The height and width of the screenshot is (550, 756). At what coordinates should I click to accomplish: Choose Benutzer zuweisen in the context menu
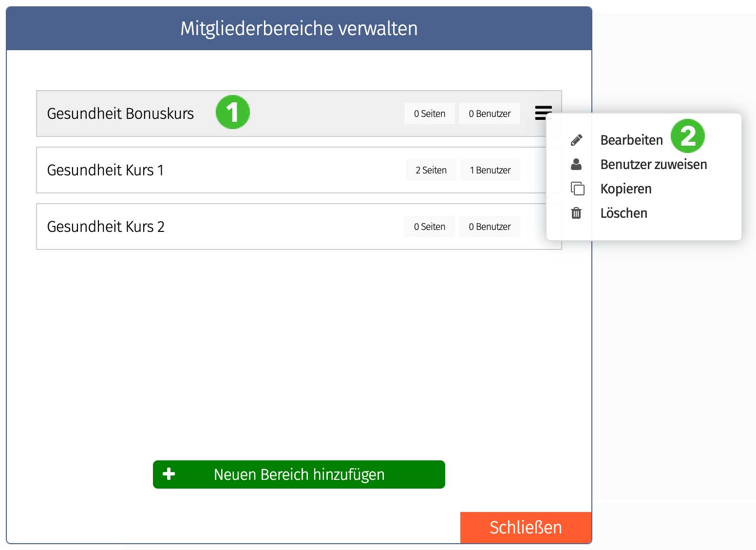click(x=654, y=164)
